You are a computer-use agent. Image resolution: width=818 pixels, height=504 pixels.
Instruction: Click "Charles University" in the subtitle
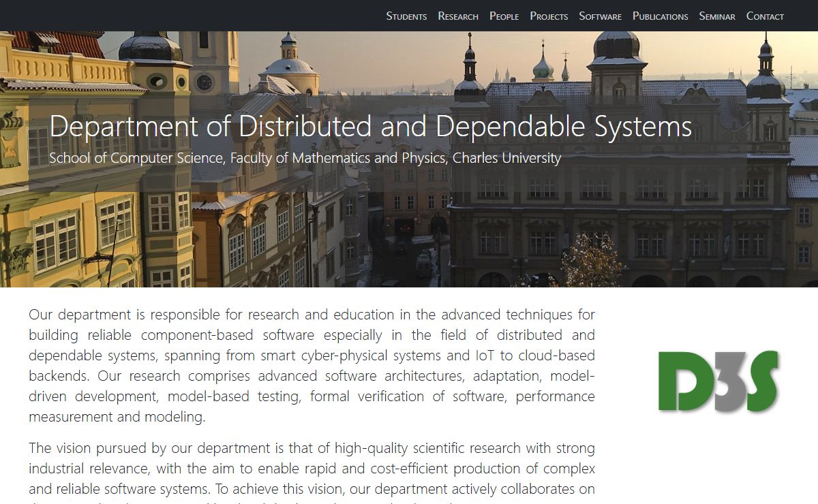(x=506, y=158)
